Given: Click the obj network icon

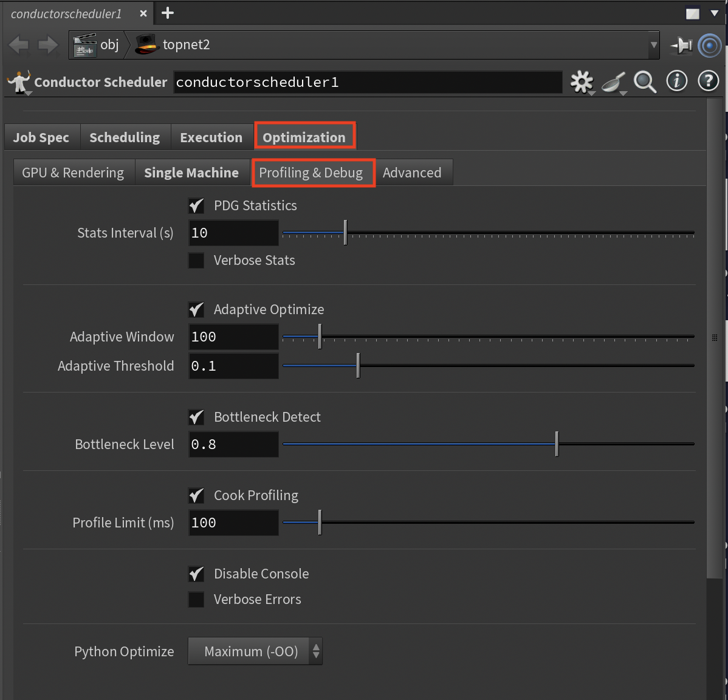Looking at the screenshot, I should pyautogui.click(x=84, y=45).
